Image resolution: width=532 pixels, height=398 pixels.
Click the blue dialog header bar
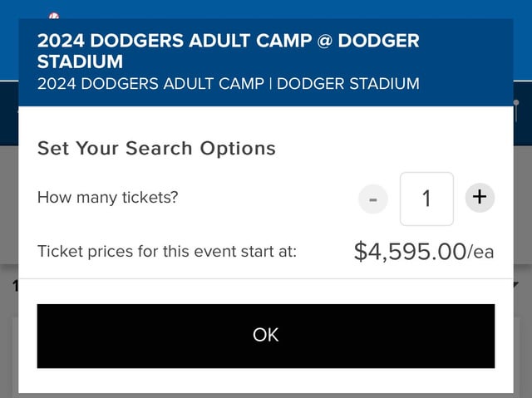(266, 62)
